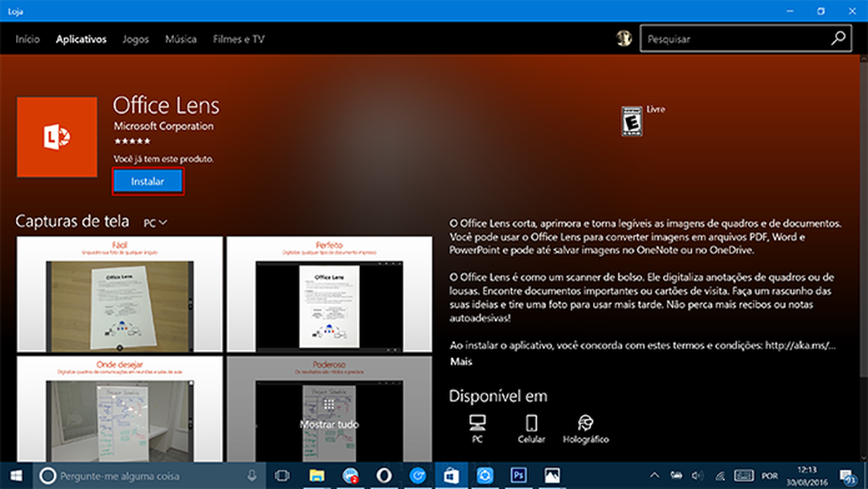Open the Música tab
868x489 pixels.
coord(181,39)
